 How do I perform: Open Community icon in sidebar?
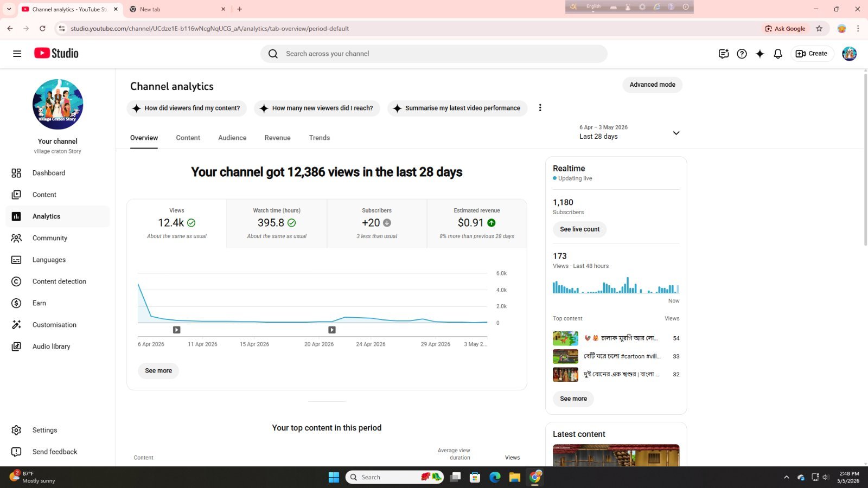coord(16,238)
